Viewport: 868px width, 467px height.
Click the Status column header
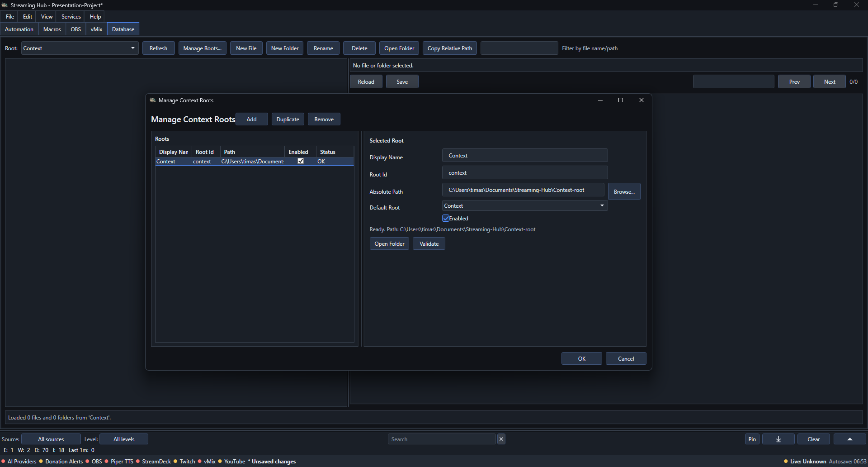pos(335,152)
